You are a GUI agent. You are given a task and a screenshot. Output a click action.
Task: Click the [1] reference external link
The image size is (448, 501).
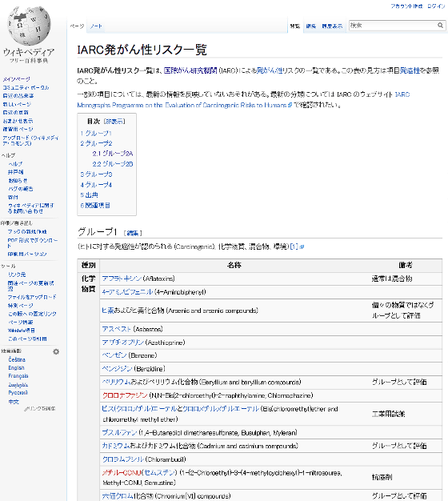[x=297, y=246]
